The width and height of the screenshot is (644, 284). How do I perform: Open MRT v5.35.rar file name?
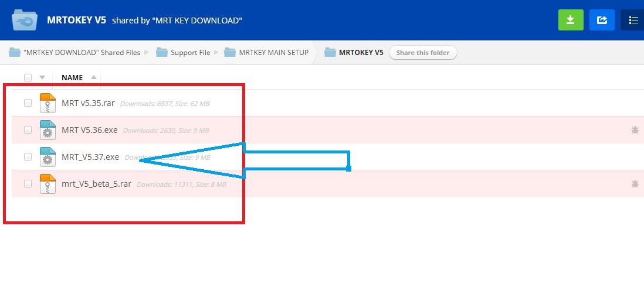(88, 103)
